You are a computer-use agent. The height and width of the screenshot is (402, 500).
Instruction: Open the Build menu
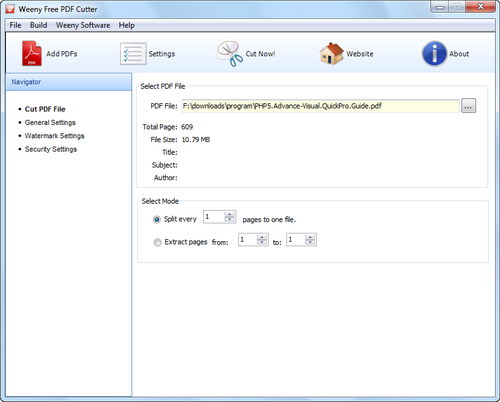point(38,25)
